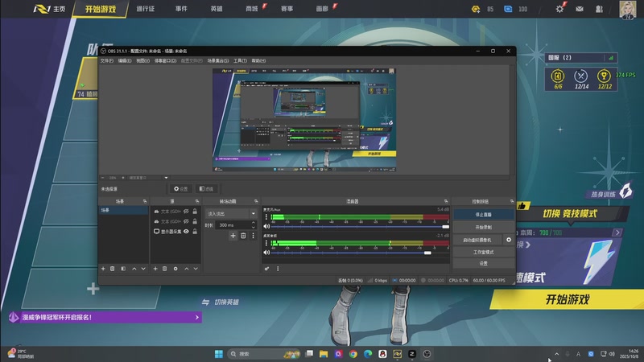Click source Filters button below OBS preview
Viewport: 644px width, 362px height.
(x=207, y=189)
